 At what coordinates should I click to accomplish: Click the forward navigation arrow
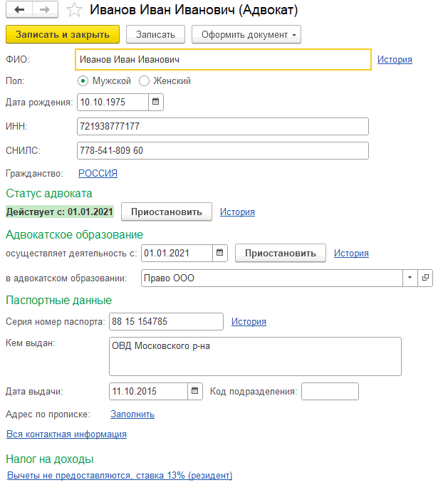tap(44, 11)
